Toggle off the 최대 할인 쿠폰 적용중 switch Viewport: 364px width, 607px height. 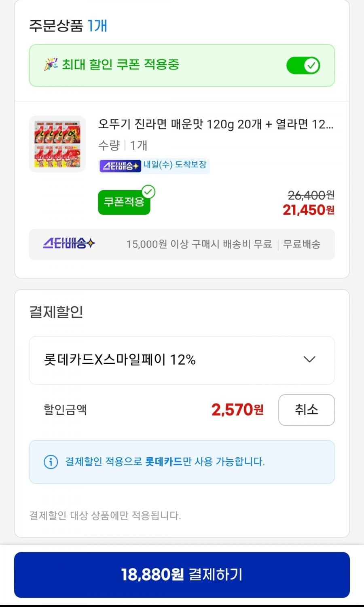[x=303, y=66]
